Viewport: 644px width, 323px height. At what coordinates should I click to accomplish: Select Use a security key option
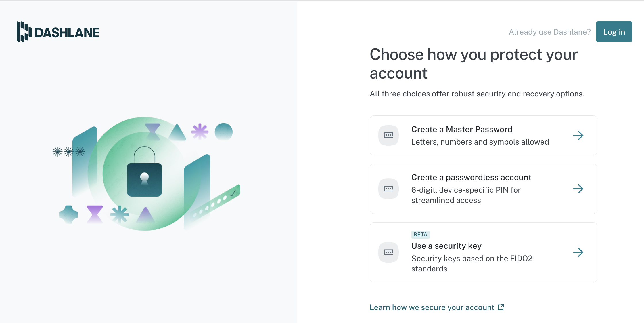point(483,252)
